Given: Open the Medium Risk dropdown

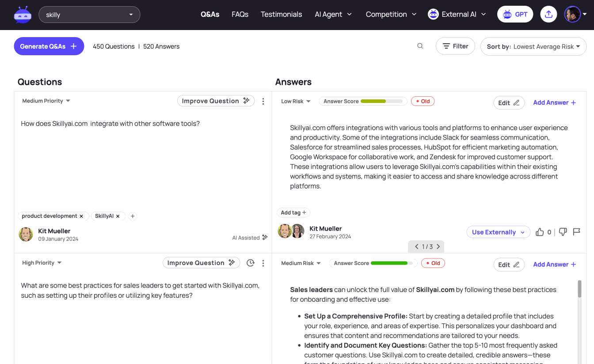Looking at the screenshot, I should [301, 263].
